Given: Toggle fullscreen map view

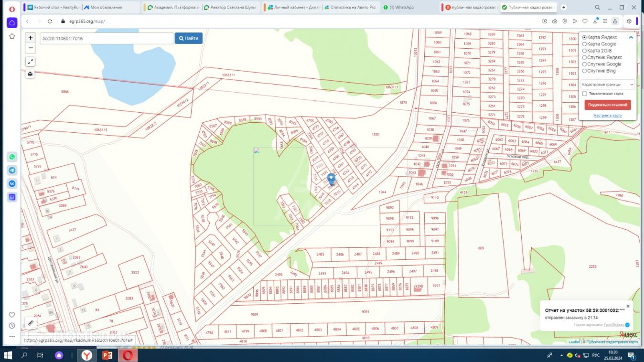Looking at the screenshot, I should pos(31,62).
